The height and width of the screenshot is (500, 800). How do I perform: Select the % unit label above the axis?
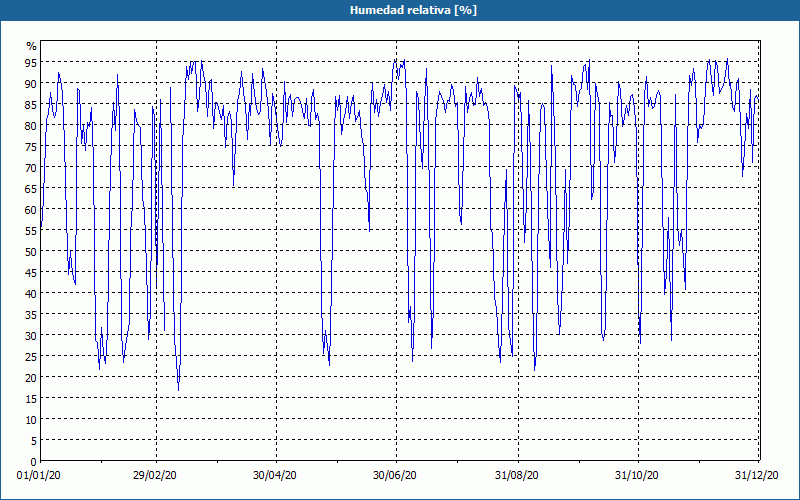[x=32, y=46]
